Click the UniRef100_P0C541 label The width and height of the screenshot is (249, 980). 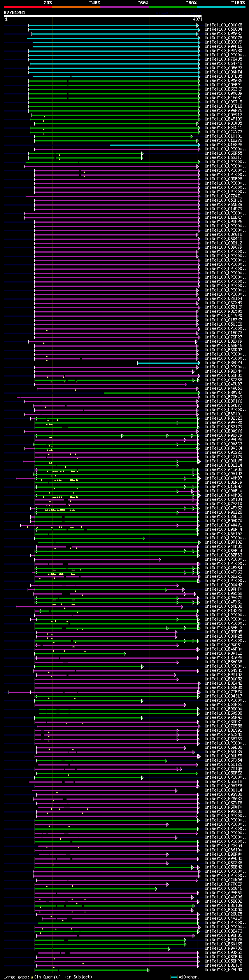tap(223, 128)
